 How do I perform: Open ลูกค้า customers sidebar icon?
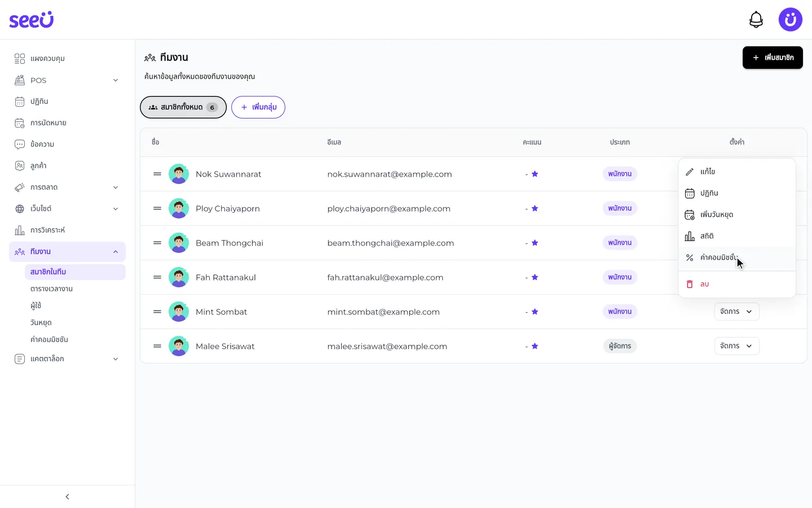pos(20,166)
